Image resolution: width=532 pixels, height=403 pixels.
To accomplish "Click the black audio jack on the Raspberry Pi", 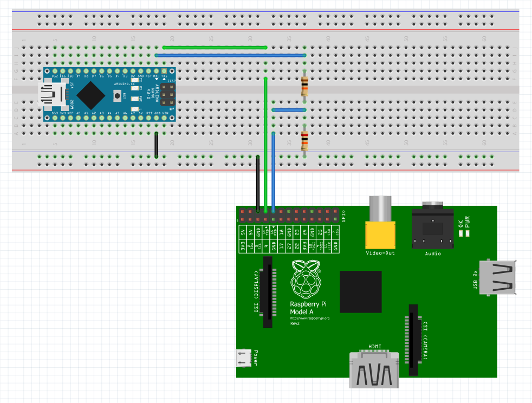I will (x=433, y=225).
